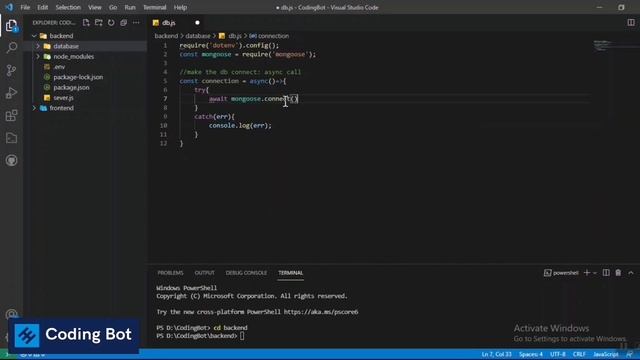Open the Go menu
The width and height of the screenshot is (640, 360).
point(113,7)
